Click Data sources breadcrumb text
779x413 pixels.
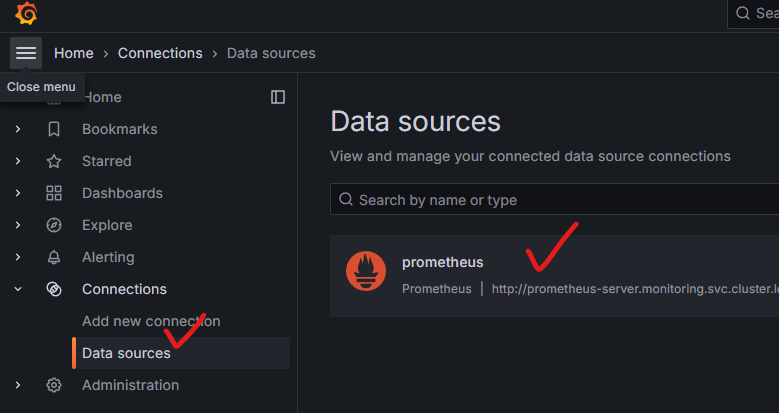271,53
